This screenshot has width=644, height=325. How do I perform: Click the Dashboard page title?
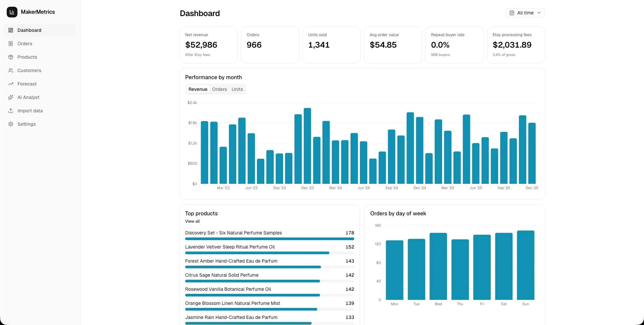pyautogui.click(x=200, y=13)
